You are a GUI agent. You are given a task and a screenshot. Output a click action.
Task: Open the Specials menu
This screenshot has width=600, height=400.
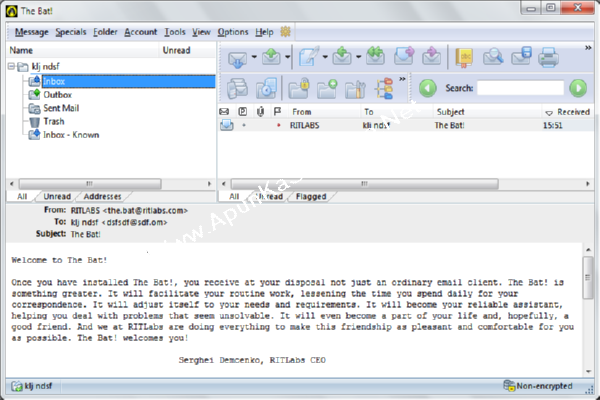pos(71,32)
